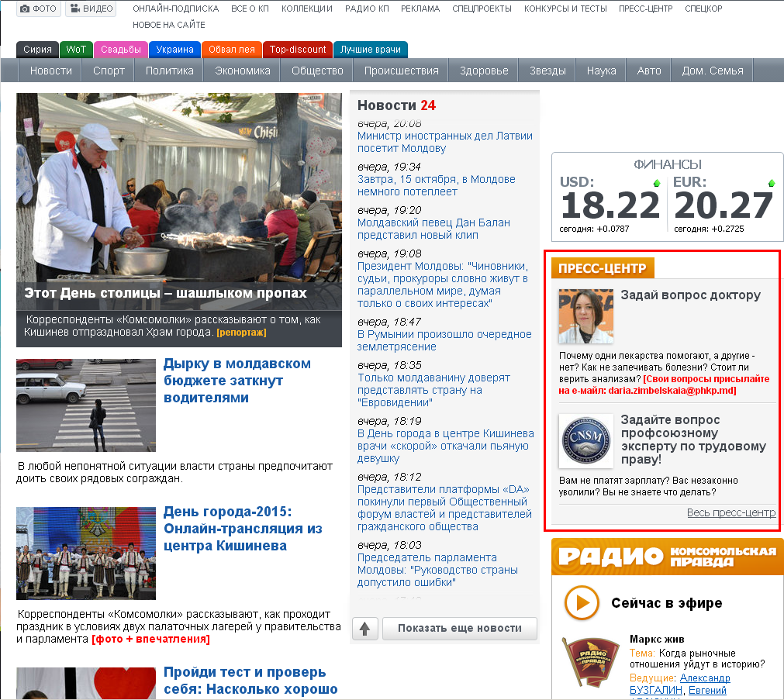
Task: Open Новости in the main navigation
Action: (51, 71)
